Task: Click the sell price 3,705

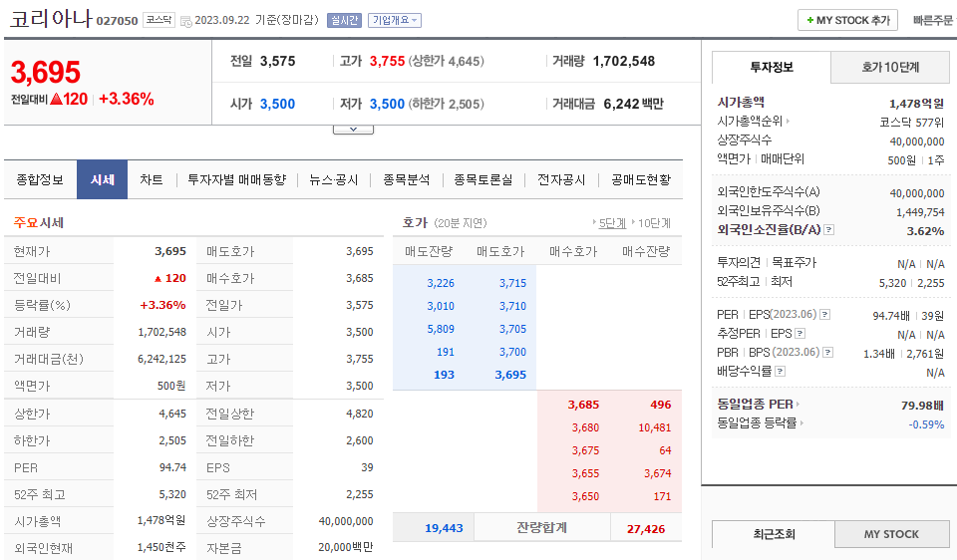Action: click(512, 329)
